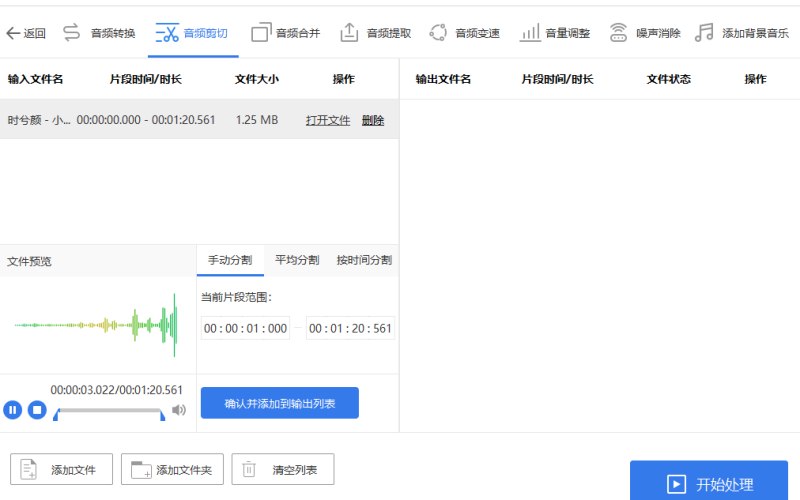Open the 音频转换 conversion icon
800x500 pixels.
(x=71, y=33)
